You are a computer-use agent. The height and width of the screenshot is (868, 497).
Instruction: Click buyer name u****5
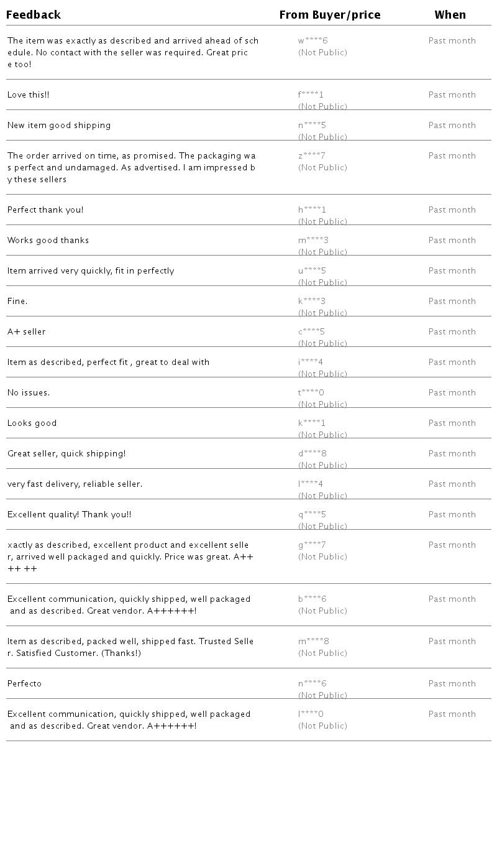312,271
